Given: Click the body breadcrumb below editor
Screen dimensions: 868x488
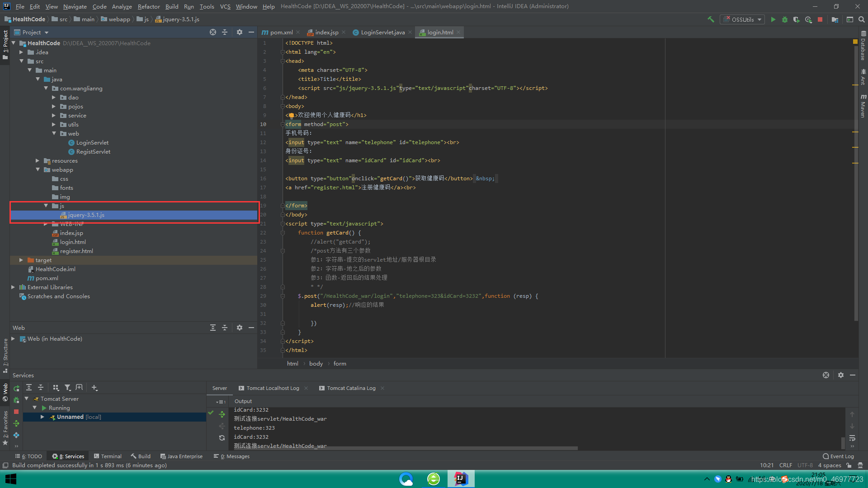Looking at the screenshot, I should click(316, 364).
